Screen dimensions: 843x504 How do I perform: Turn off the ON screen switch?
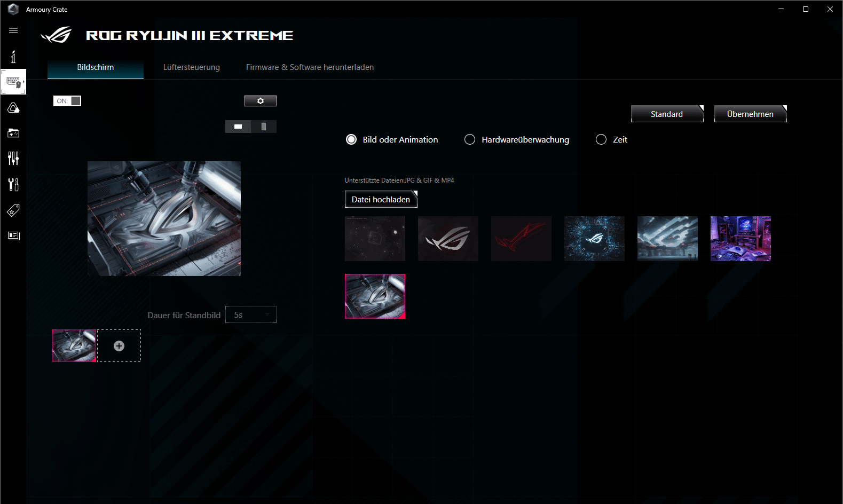click(x=67, y=101)
